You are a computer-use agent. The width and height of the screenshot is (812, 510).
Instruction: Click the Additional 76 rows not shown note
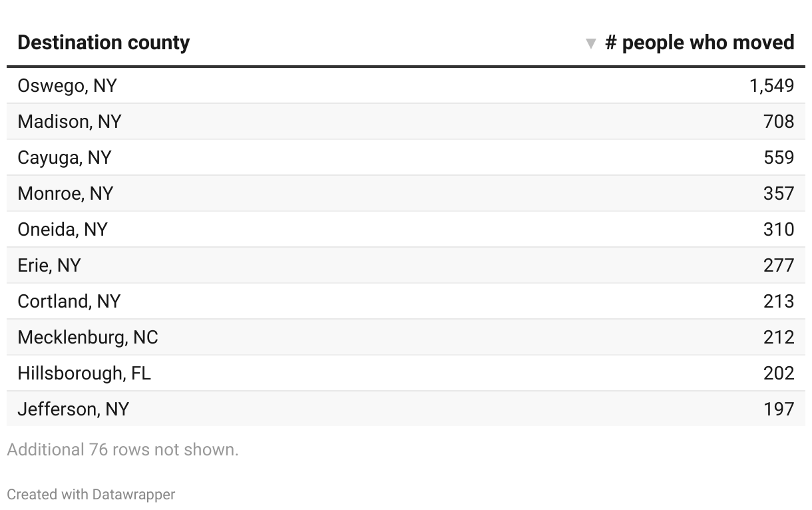[x=122, y=450]
